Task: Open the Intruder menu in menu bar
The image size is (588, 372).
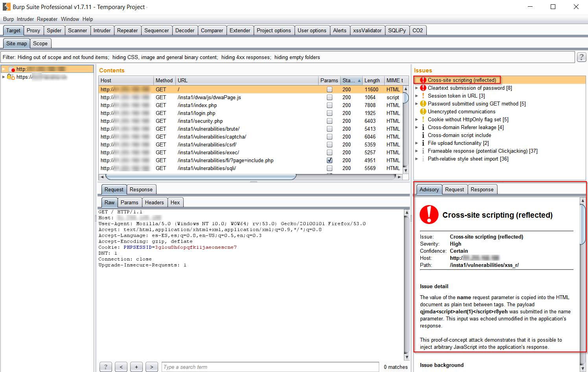Action: click(25, 19)
